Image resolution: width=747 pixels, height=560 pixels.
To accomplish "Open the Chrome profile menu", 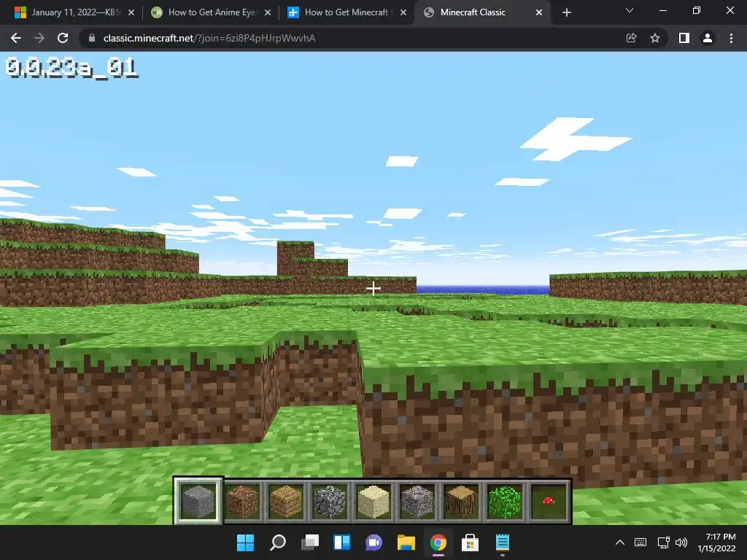I will pos(708,38).
